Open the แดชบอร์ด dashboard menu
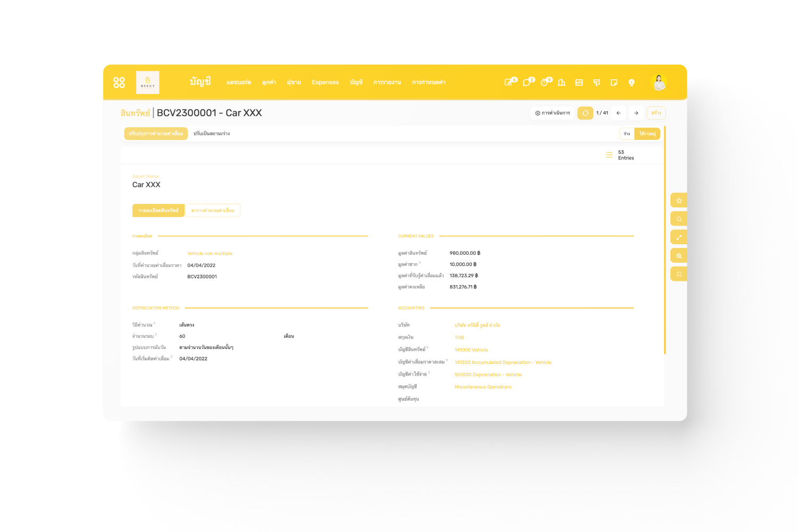The width and height of the screenshot is (798, 532). tap(238, 82)
